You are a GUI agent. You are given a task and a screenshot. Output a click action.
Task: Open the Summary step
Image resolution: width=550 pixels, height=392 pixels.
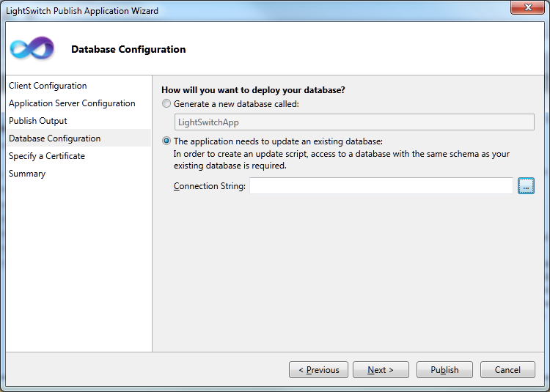point(27,174)
